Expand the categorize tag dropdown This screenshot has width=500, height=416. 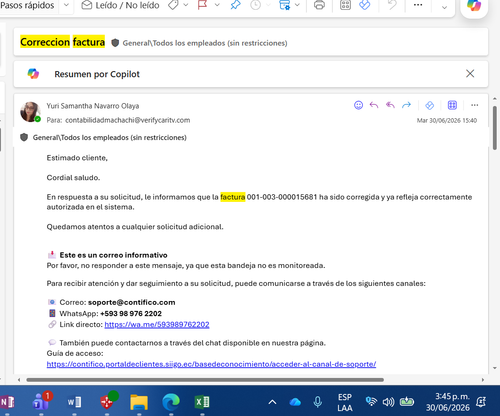pos(186,5)
